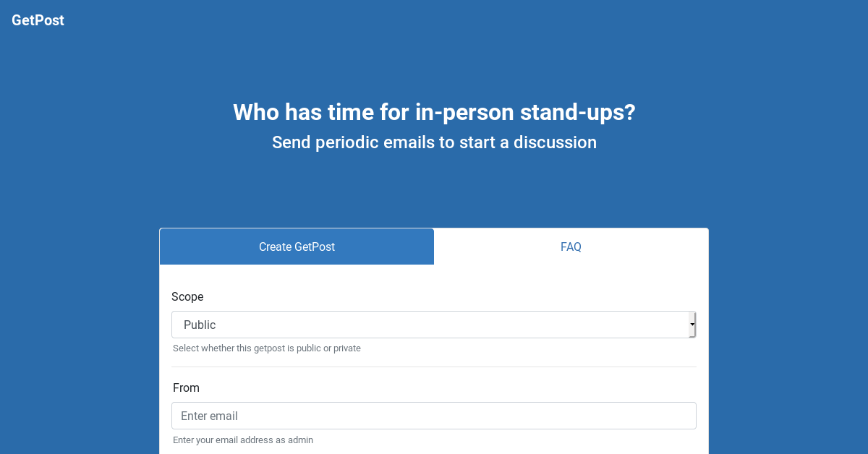The image size is (868, 454).
Task: Click the Scope field label
Action: point(187,296)
